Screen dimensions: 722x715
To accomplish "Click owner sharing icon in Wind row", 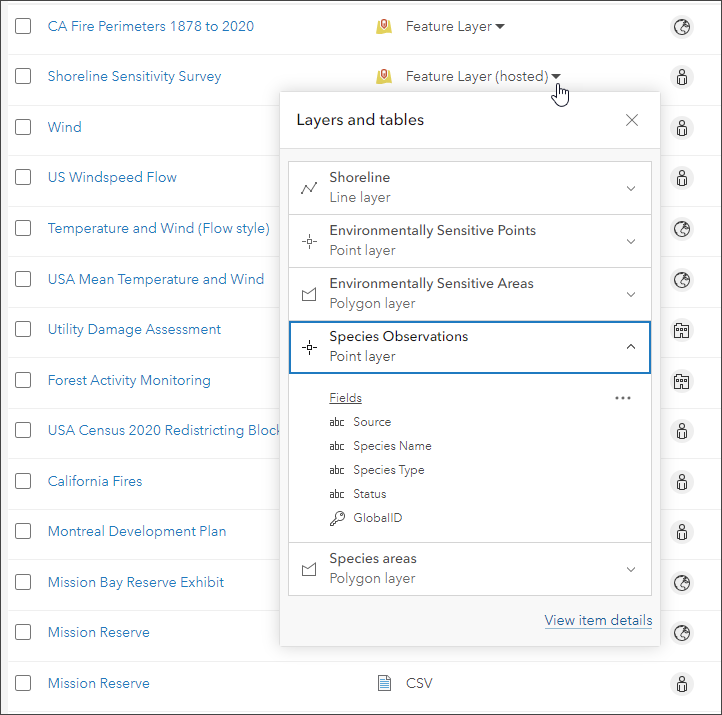I will (681, 128).
